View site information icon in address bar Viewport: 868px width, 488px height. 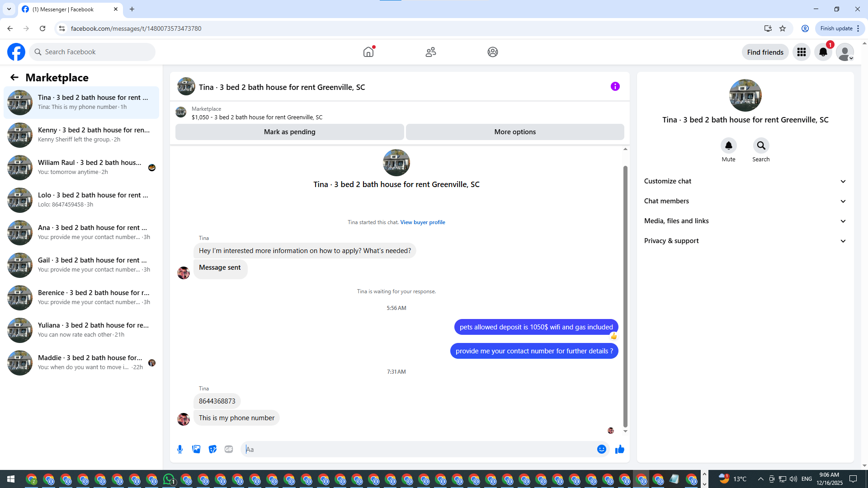tap(62, 28)
